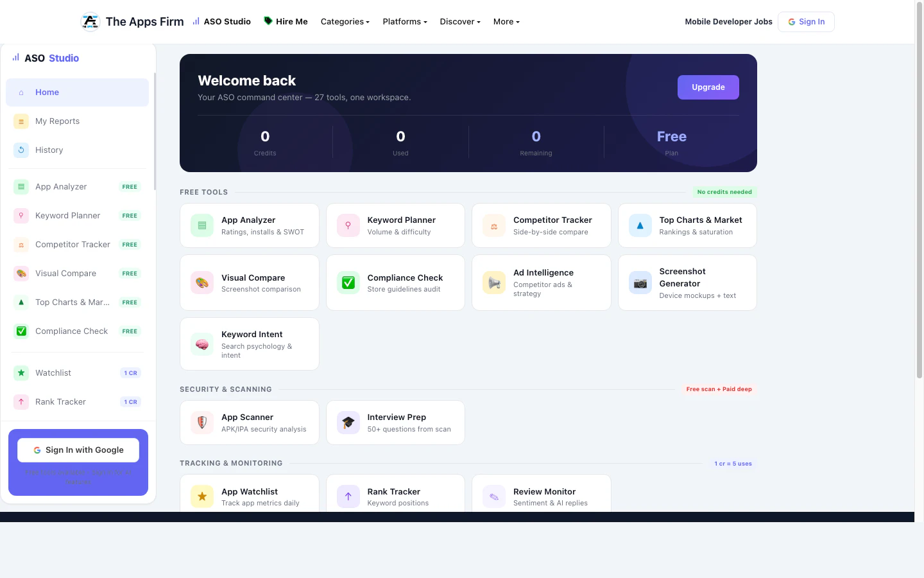The width and height of the screenshot is (924, 578).
Task: Click The Apps Firm site title
Action: (144, 22)
